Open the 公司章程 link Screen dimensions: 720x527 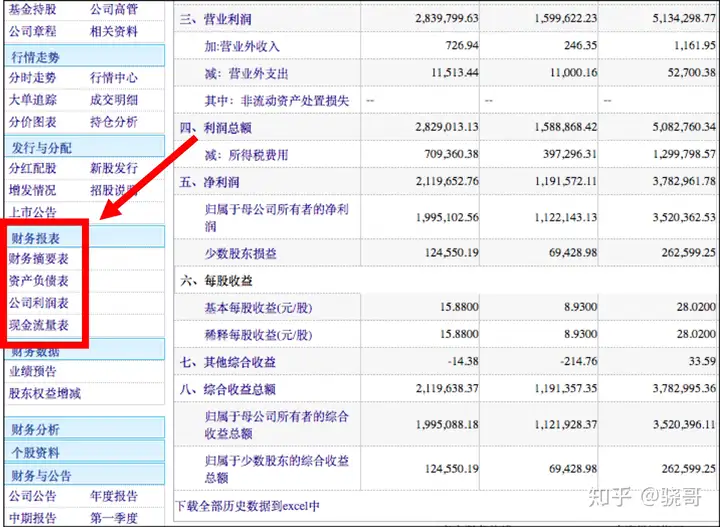click(32, 31)
